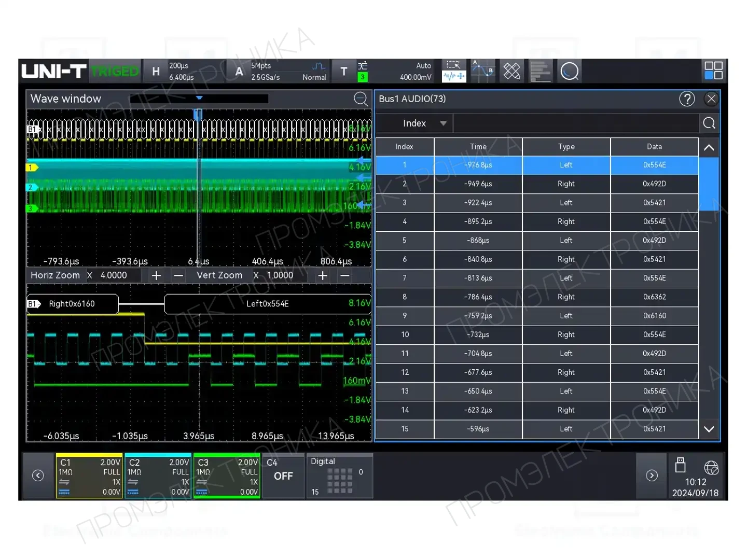
Task: Open the Index filter dropdown
Action: point(414,123)
